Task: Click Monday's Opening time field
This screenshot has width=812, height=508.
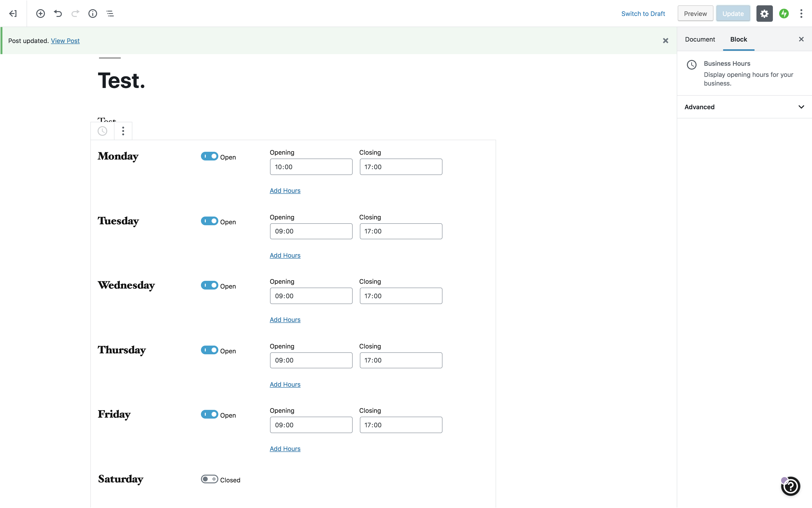Action: pyautogui.click(x=311, y=167)
